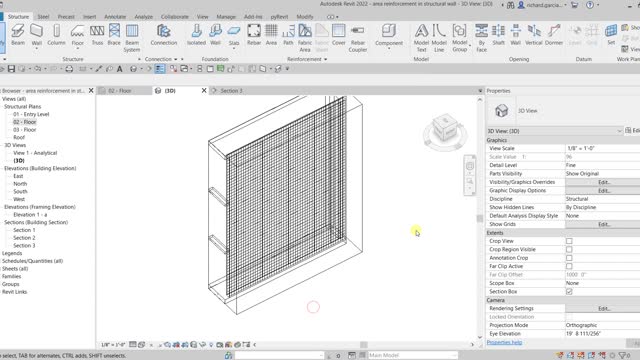Image resolution: width=640 pixels, height=360 pixels.
Task: Select the Beam tool
Action: pos(18,35)
